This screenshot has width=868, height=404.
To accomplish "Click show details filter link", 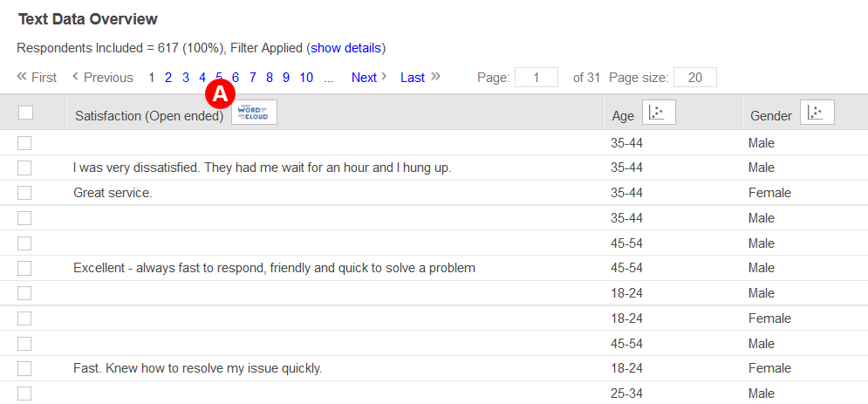I will pyautogui.click(x=346, y=48).
